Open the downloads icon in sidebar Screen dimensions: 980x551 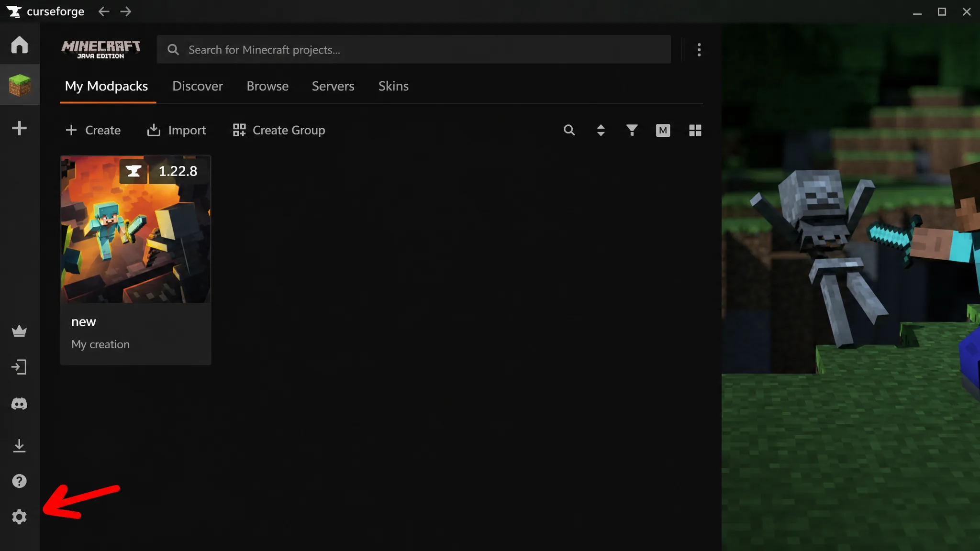(19, 446)
